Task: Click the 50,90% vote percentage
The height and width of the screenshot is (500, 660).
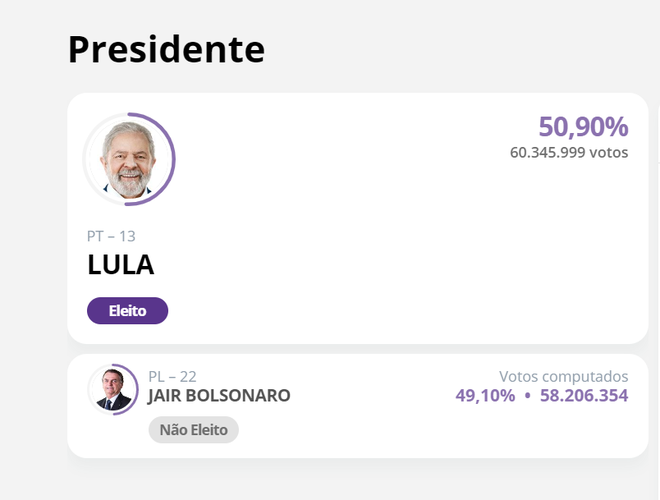Action: pyautogui.click(x=583, y=127)
